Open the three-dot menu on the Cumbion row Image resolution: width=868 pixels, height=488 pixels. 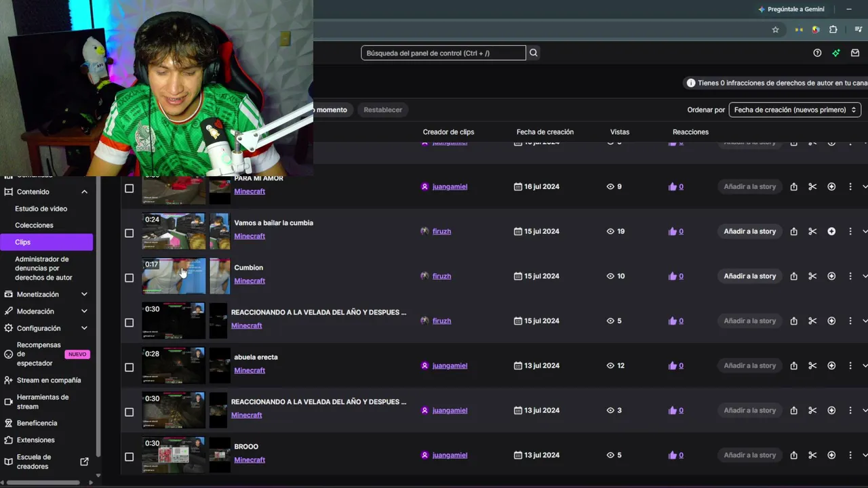pos(850,276)
